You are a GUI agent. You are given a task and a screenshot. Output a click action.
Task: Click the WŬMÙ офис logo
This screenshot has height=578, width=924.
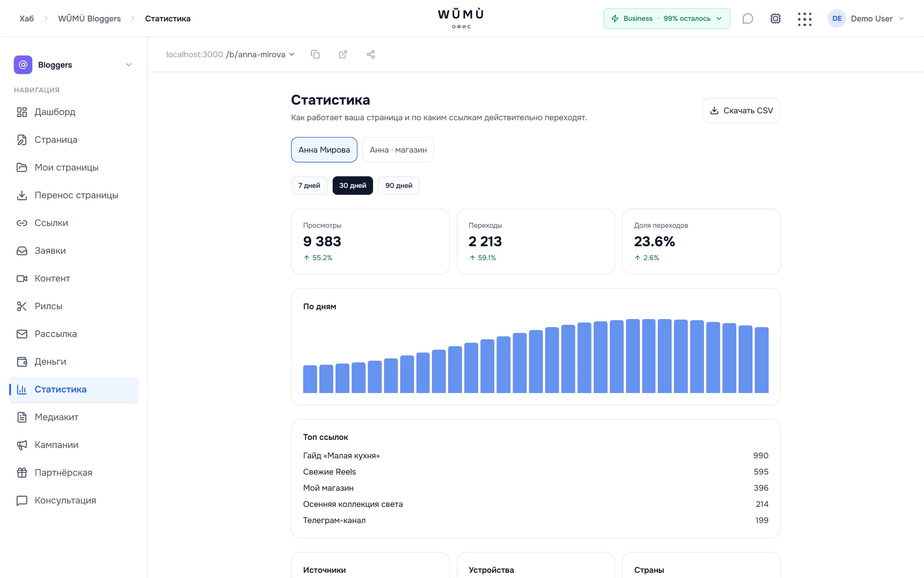[x=461, y=18]
